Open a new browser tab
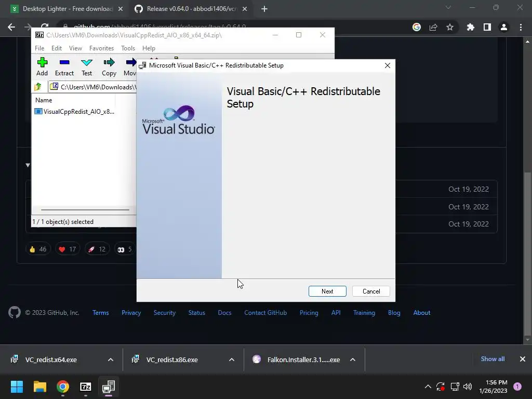The image size is (532, 399). (x=264, y=9)
